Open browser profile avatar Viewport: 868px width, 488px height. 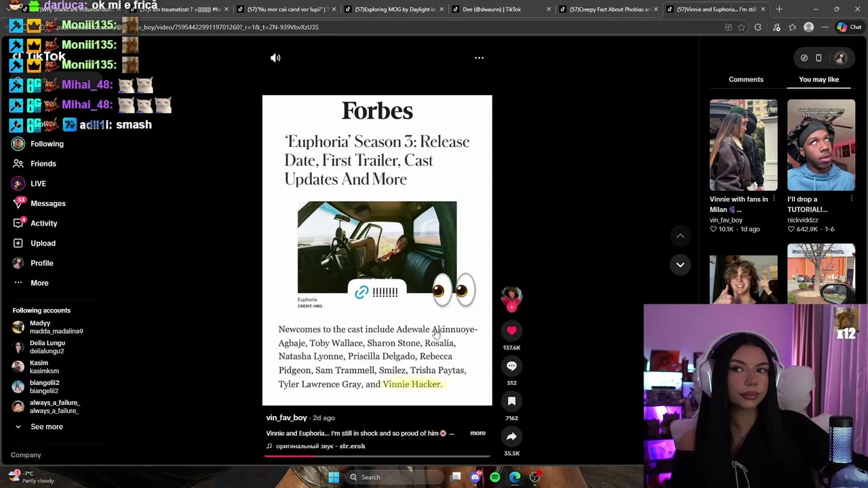(x=808, y=27)
